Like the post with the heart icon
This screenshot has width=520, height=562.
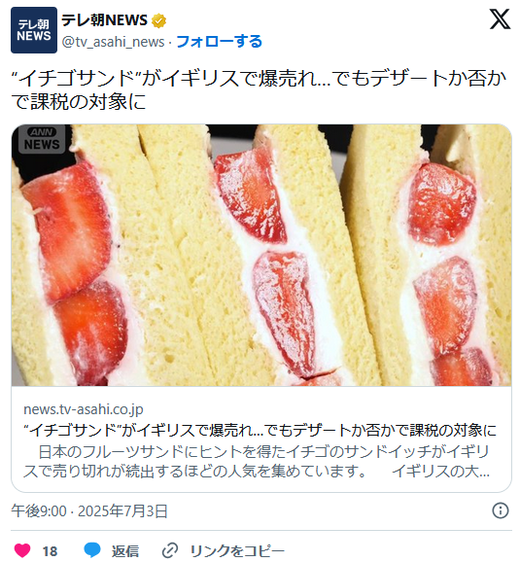[22, 551]
